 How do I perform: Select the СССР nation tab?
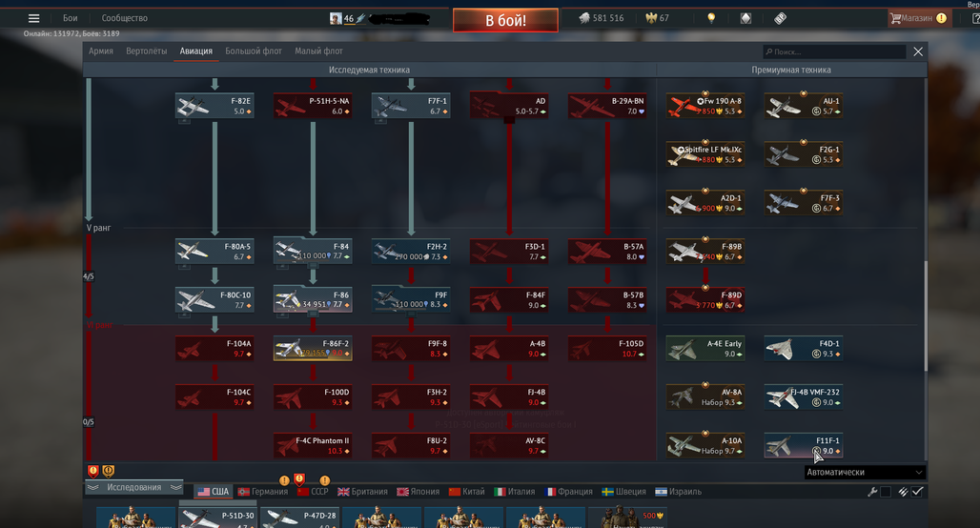point(313,492)
